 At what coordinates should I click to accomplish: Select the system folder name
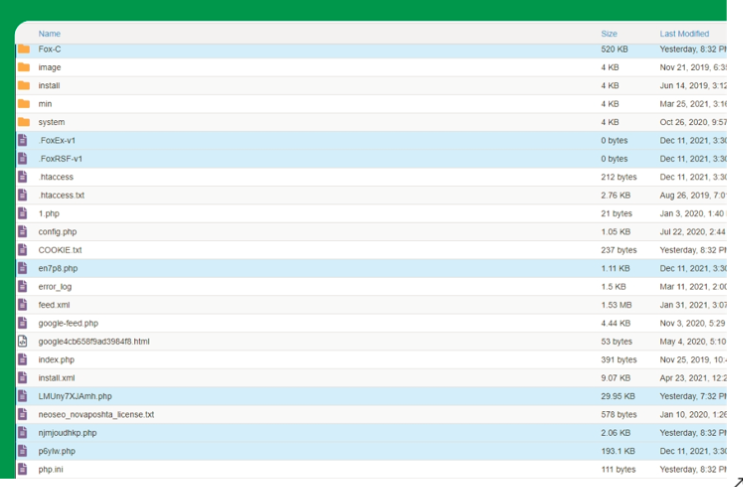52,122
